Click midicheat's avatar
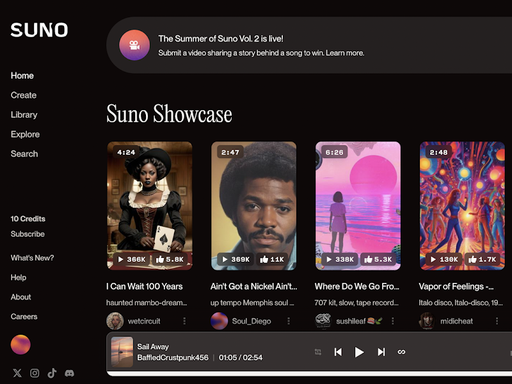 [x=428, y=321]
